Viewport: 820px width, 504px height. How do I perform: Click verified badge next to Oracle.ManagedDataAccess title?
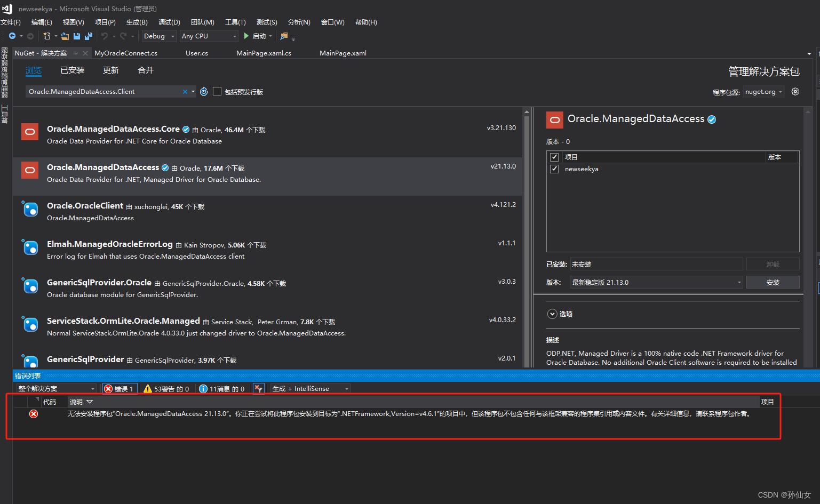[712, 119]
